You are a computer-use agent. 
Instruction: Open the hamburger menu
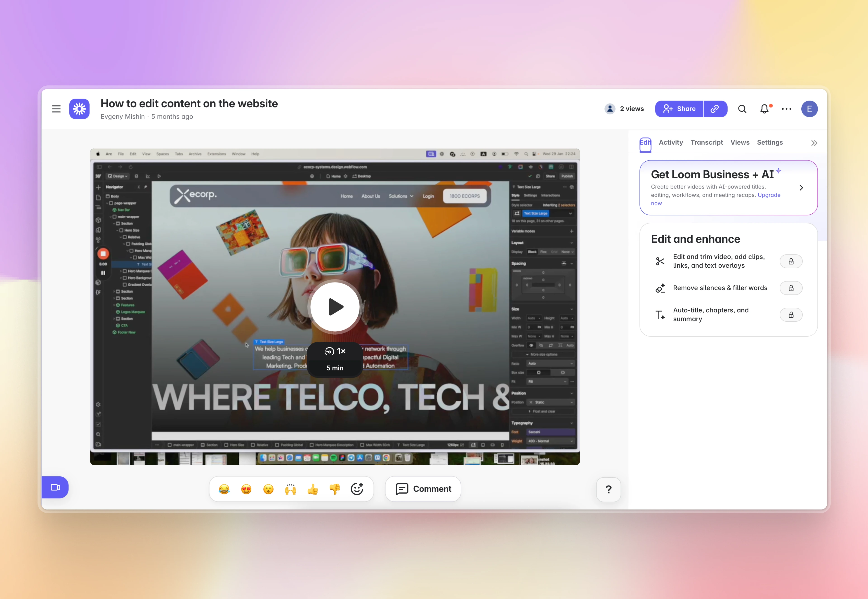pos(56,109)
